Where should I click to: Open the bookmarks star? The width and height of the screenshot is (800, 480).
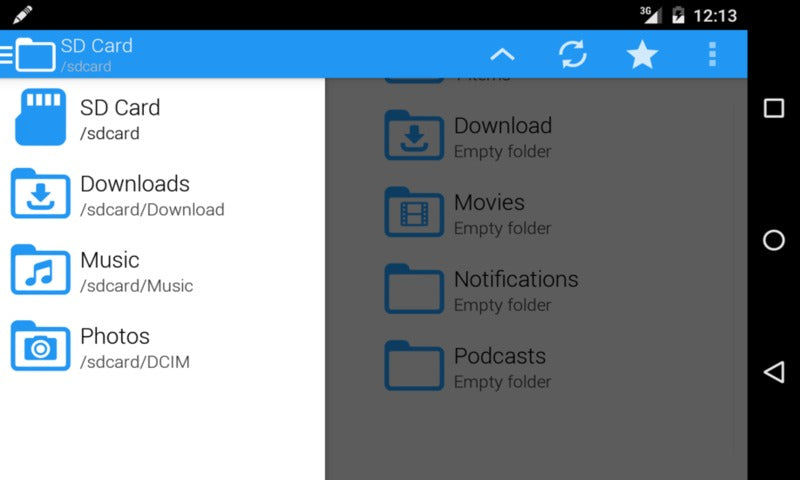tap(642, 54)
